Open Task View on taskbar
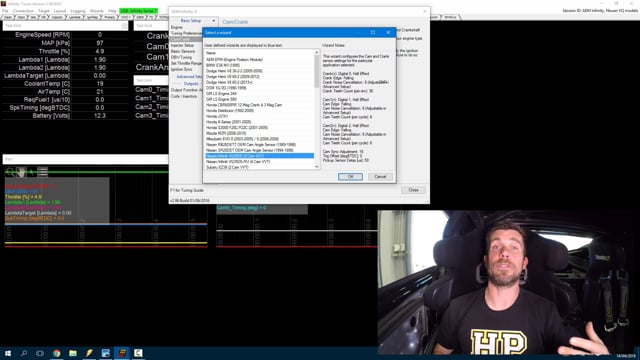Viewport: 640px width, 360px height. 40,353
